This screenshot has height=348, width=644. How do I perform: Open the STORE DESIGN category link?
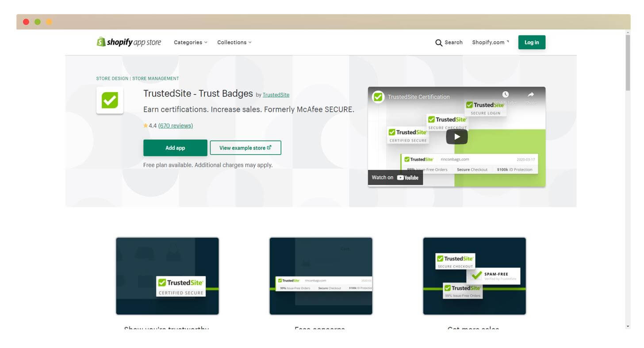[112, 79]
